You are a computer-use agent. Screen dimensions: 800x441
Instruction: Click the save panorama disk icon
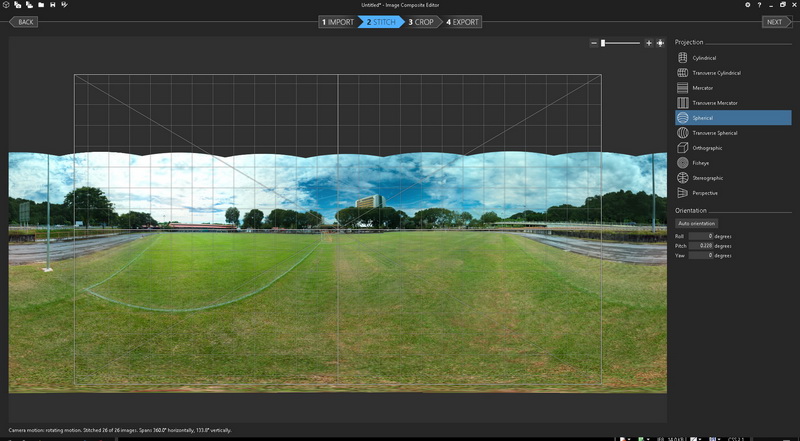(53, 5)
